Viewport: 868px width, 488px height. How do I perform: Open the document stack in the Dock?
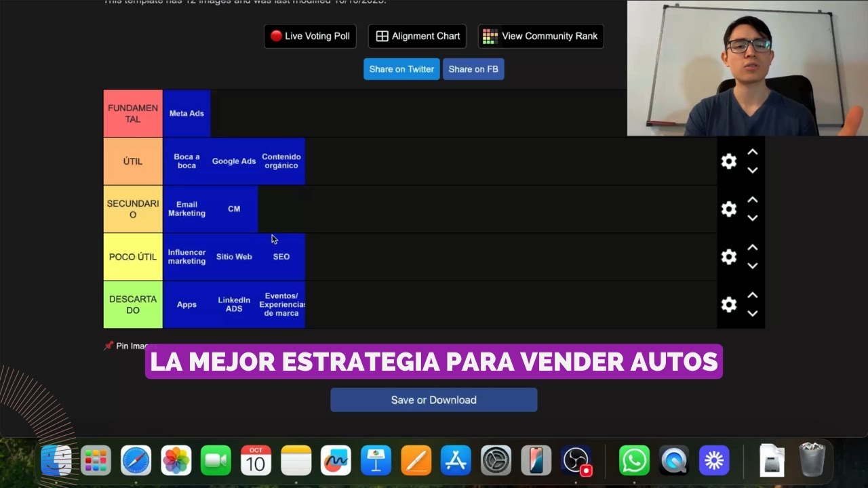[x=772, y=461]
